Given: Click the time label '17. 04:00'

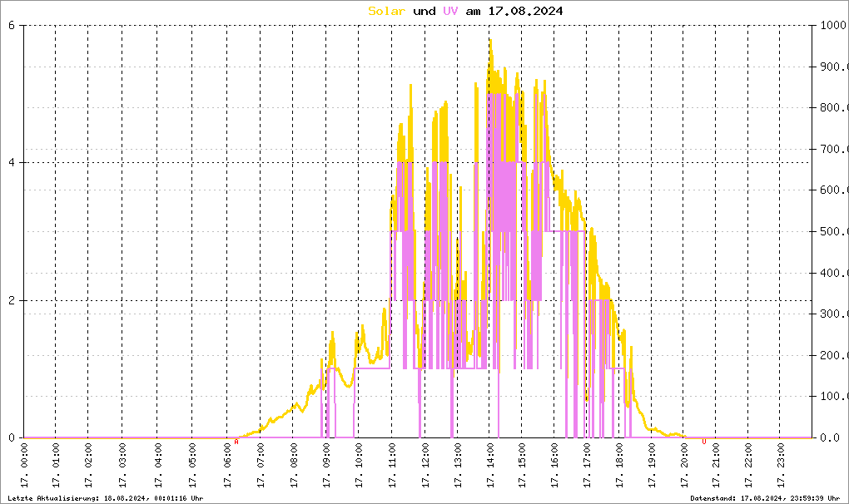Looking at the screenshot, I should 157,465.
